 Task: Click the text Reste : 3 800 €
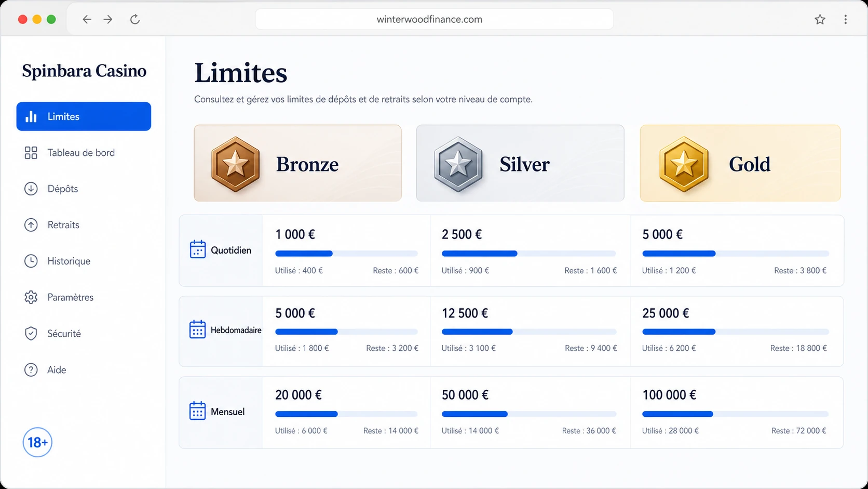click(801, 271)
